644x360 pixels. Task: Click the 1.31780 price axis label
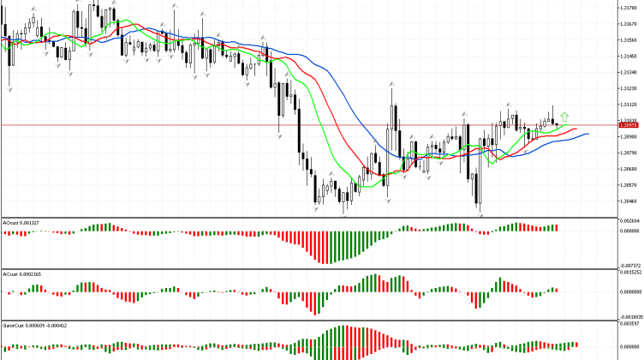click(629, 8)
